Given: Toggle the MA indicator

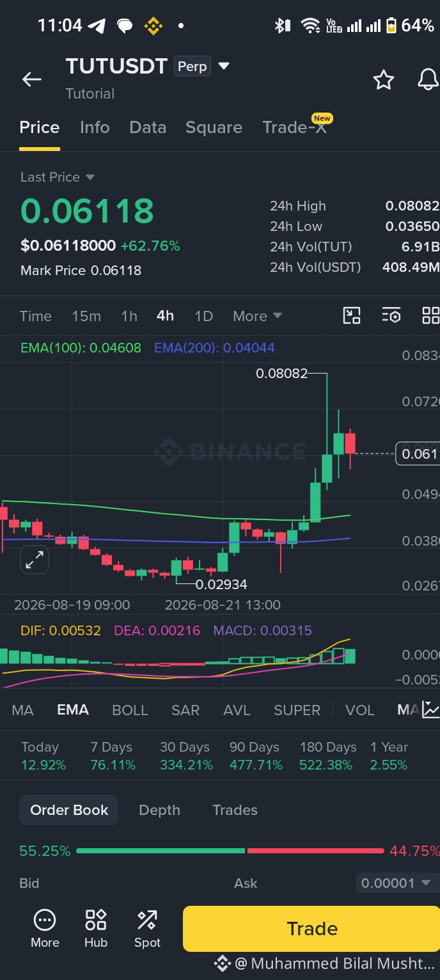Looking at the screenshot, I should [x=22, y=710].
